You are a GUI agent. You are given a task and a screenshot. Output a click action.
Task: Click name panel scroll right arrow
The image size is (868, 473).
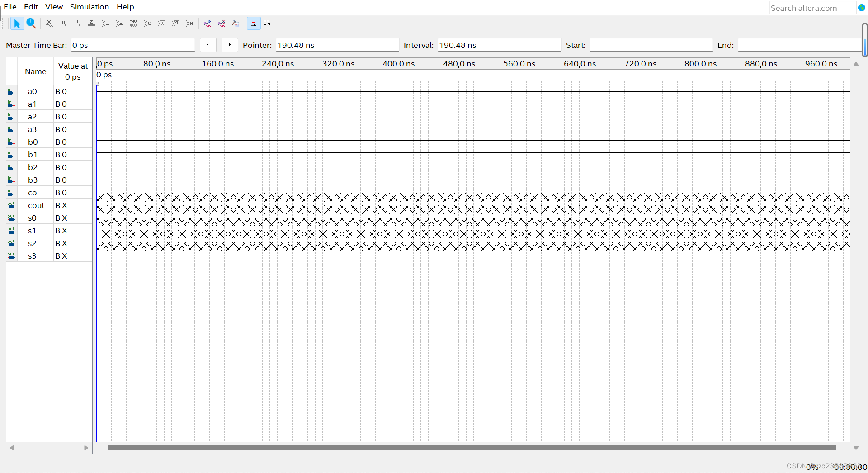click(86, 448)
